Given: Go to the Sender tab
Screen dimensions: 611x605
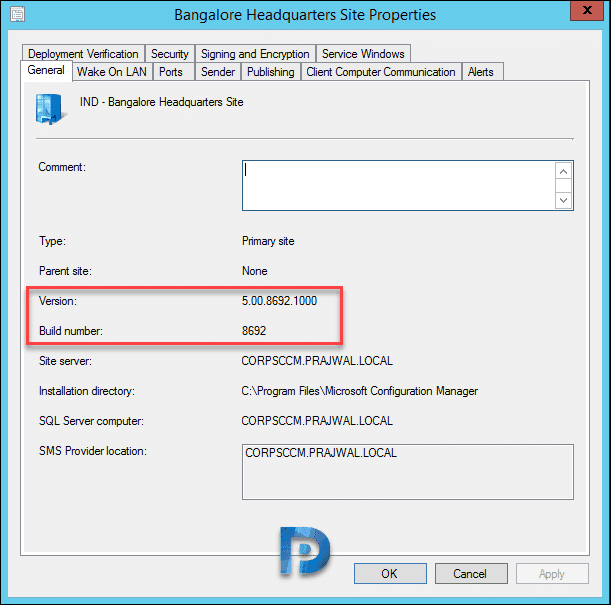Looking at the screenshot, I should pyautogui.click(x=218, y=72).
